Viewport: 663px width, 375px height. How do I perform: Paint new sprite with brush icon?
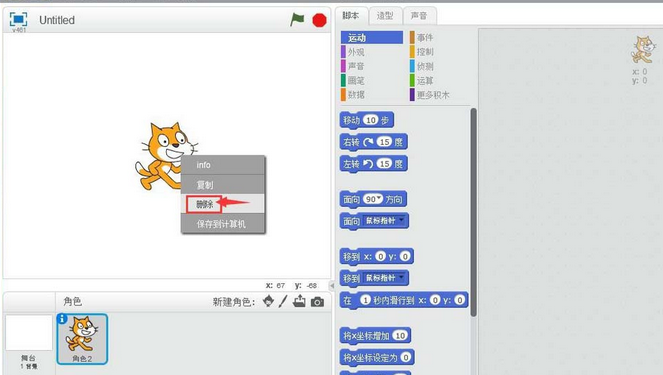(283, 301)
